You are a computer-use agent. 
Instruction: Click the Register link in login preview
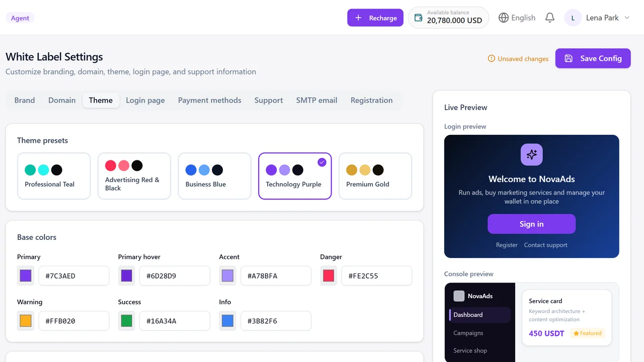tap(507, 245)
